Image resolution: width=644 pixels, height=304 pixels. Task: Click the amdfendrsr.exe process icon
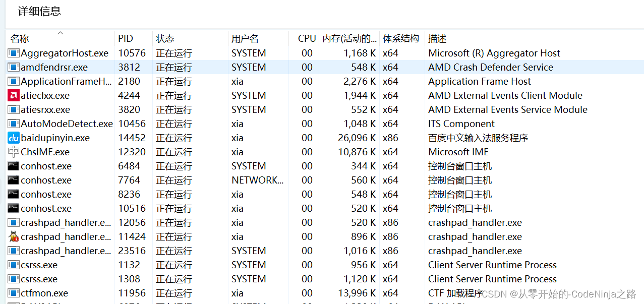pos(14,67)
